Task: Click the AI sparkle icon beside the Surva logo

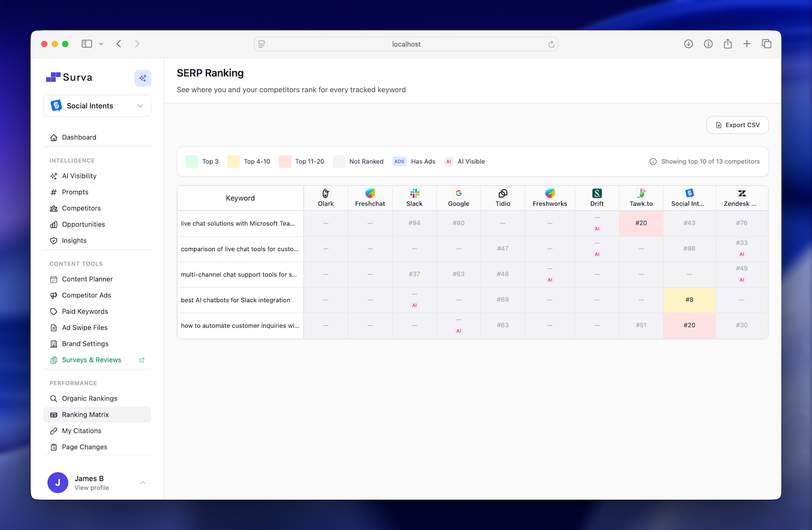Action: coord(143,78)
